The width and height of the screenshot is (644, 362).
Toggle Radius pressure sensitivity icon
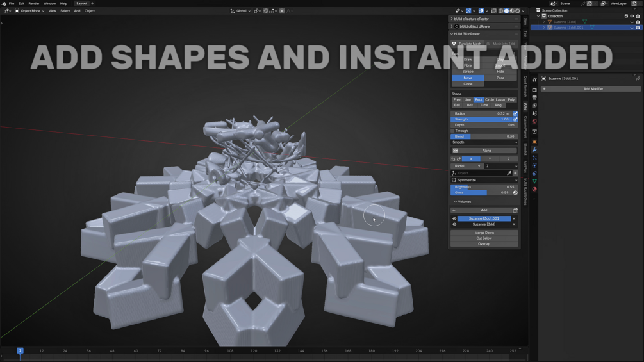(515, 113)
